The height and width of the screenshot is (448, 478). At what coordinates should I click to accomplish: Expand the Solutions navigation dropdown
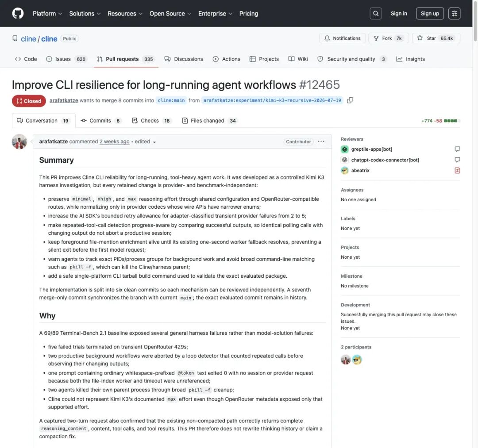[85, 13]
